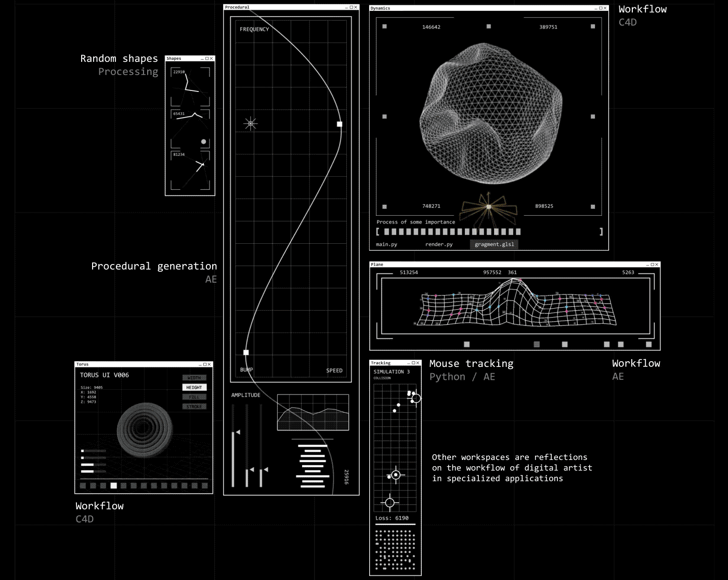Select the gold fan rig beneath the wireframe sphere
728x580 pixels.
pos(488,208)
